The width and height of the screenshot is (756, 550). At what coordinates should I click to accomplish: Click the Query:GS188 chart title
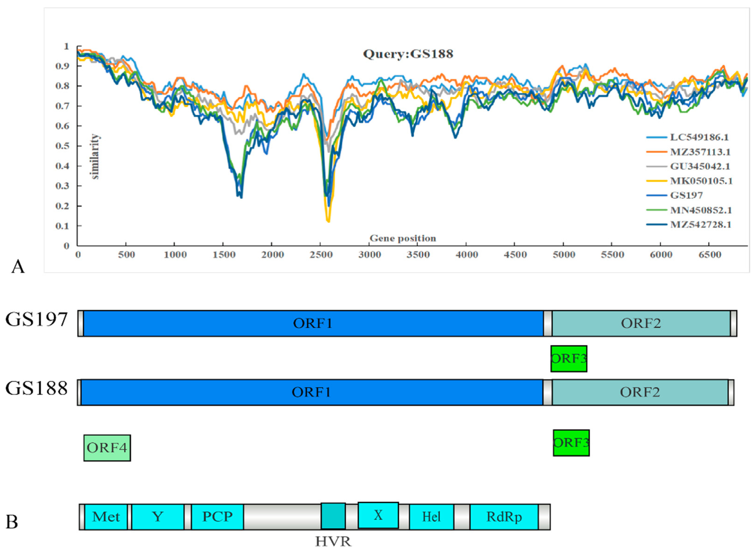click(x=408, y=54)
